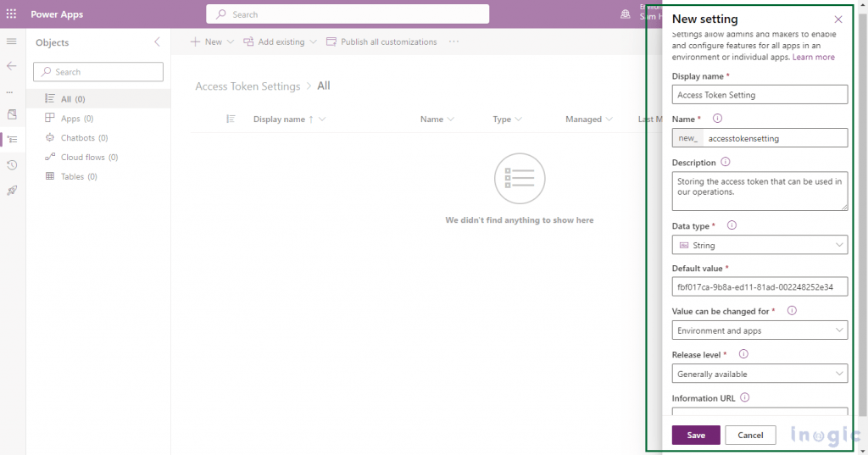The height and width of the screenshot is (455, 868).
Task: Click the list view icon in table header
Action: pyautogui.click(x=231, y=119)
